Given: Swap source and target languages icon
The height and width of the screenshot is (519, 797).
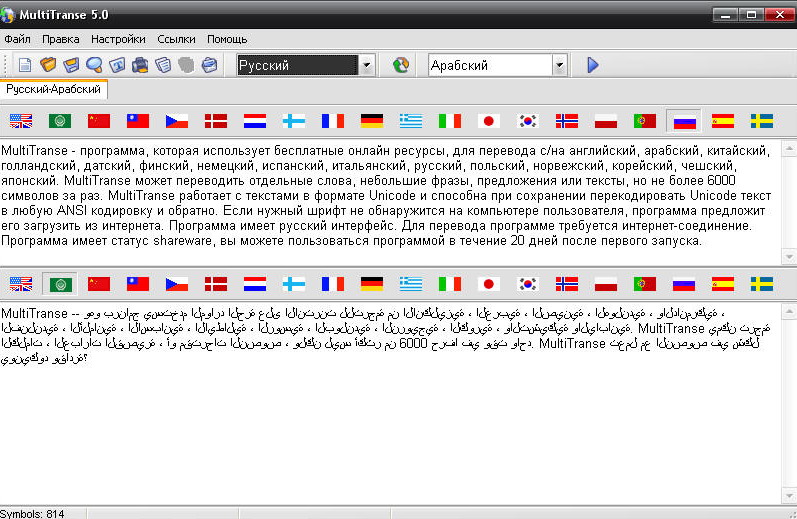Looking at the screenshot, I should 401,65.
